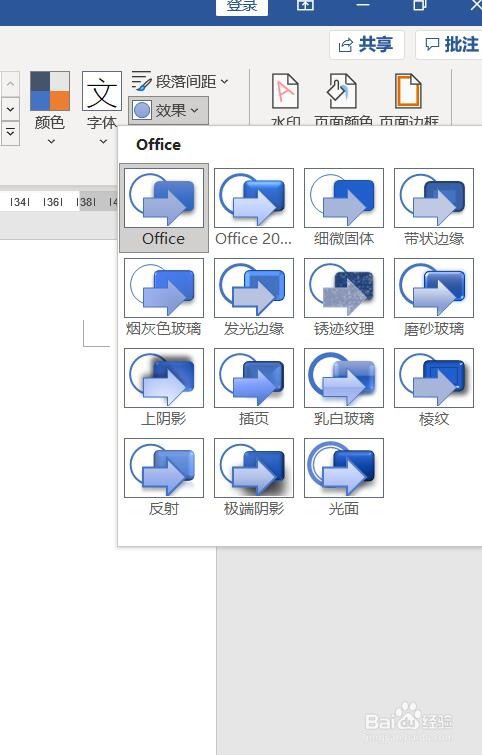Apply the 带状边缘 effect
Viewport: 482px width, 755px height.
(434, 208)
